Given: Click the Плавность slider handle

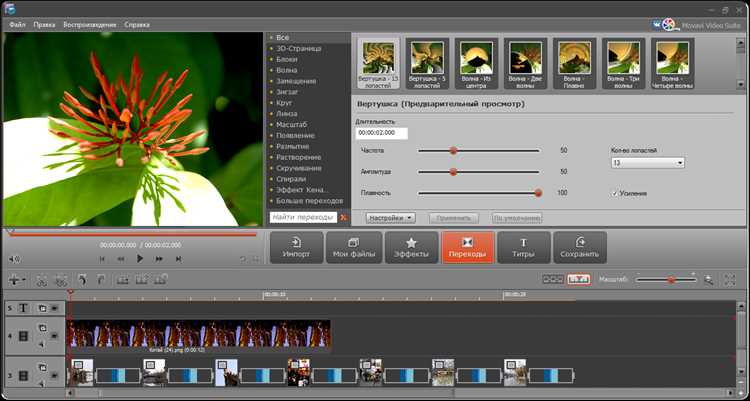Looking at the screenshot, I should 538,193.
